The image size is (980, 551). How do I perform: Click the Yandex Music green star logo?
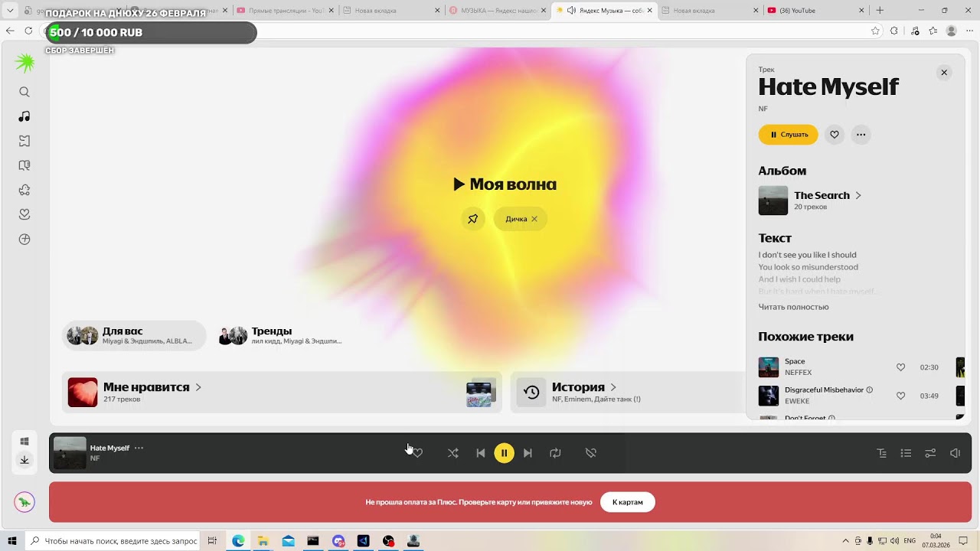pos(25,63)
